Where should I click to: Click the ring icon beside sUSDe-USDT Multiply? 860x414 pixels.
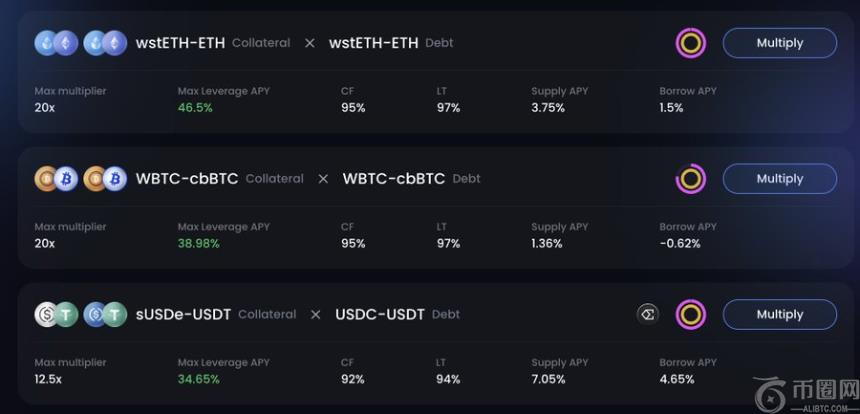point(691,314)
